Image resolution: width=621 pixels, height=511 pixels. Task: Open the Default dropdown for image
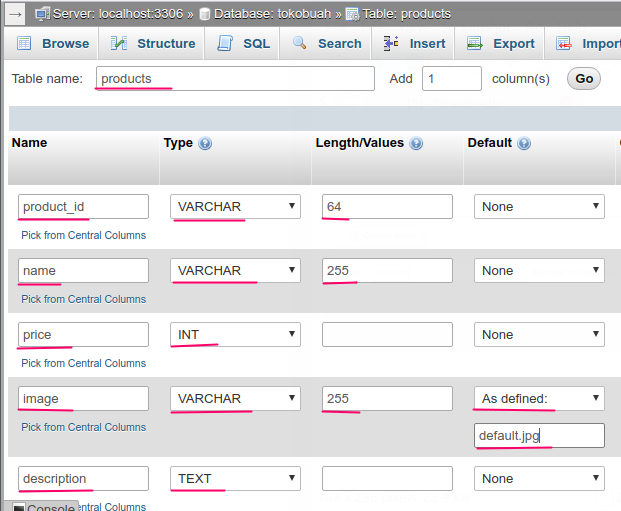[x=539, y=399]
